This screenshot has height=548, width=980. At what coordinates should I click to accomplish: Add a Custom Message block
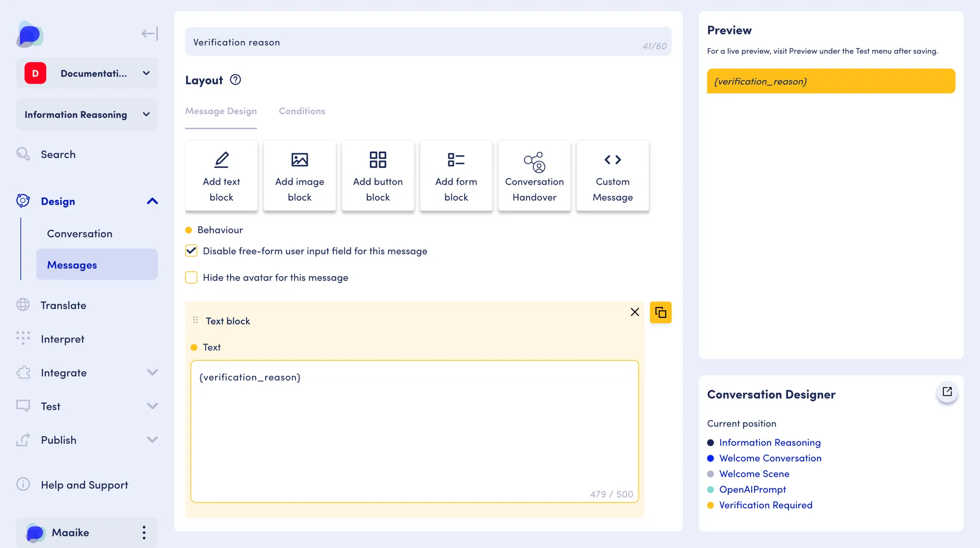pos(613,176)
